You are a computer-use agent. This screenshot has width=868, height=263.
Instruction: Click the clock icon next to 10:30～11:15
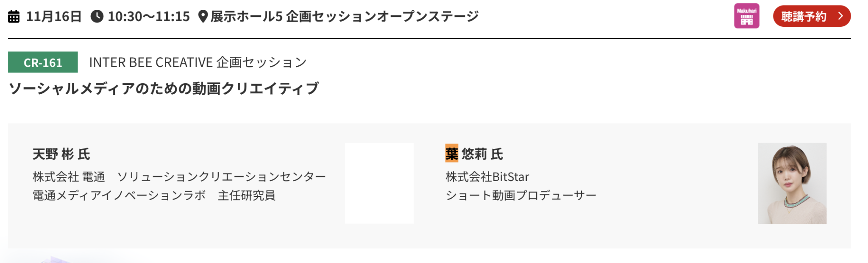coord(97,17)
